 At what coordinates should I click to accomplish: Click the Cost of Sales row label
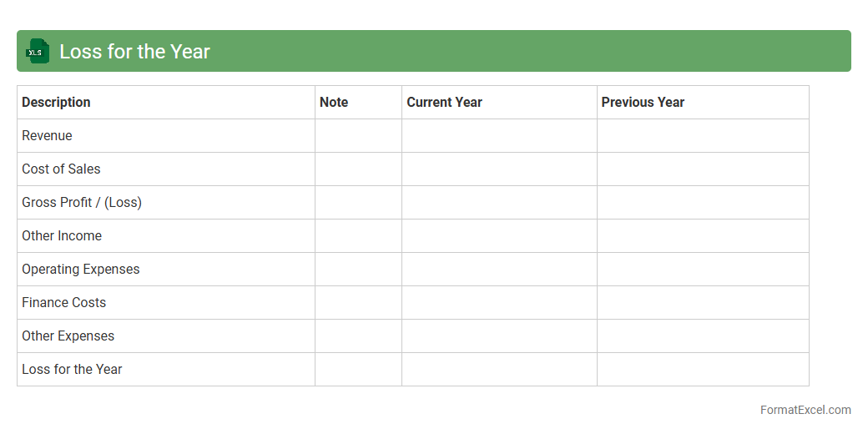point(61,169)
